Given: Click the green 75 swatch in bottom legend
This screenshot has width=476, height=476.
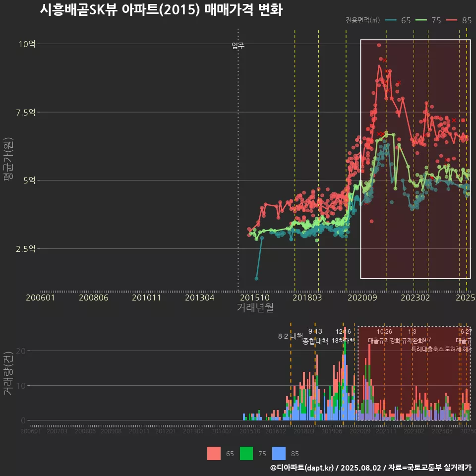Looking at the screenshot, I should [x=246, y=454].
